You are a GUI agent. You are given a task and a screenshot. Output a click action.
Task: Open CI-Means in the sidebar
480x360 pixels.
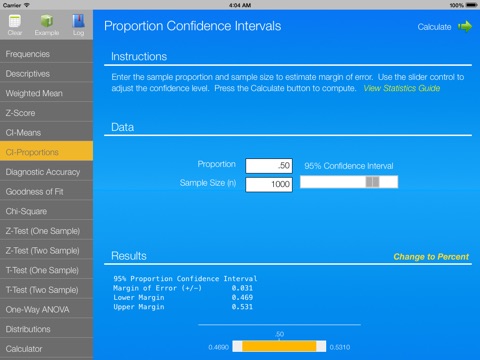tap(46, 133)
